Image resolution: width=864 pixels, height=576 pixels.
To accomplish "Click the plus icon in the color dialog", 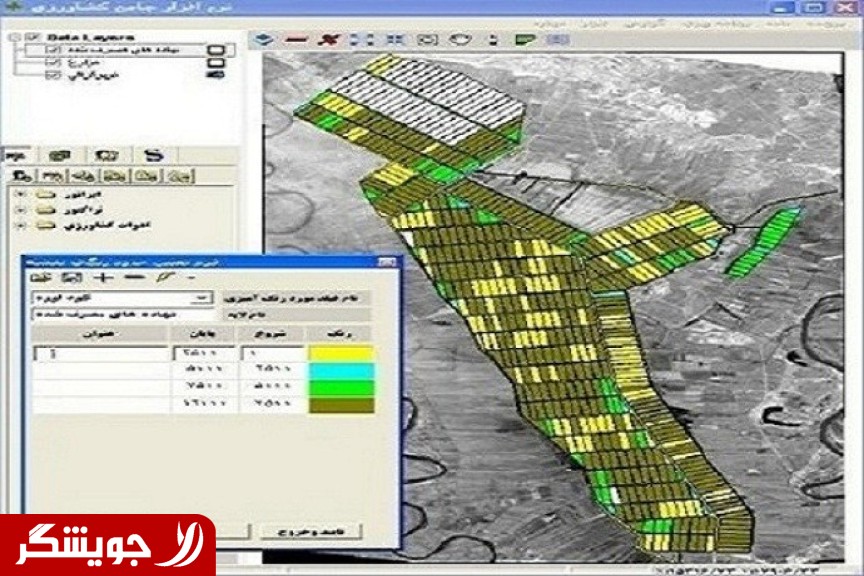I will point(98,277).
